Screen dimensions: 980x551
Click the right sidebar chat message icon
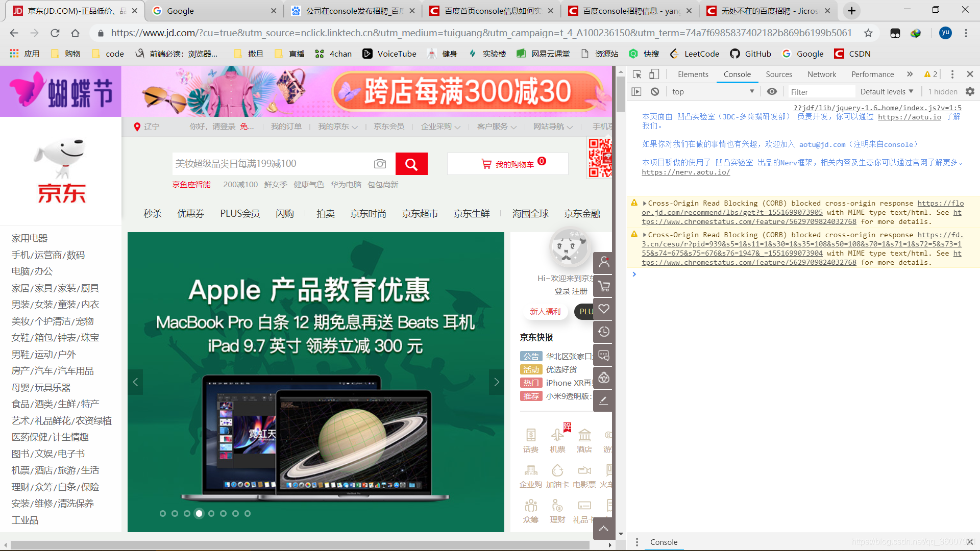(604, 356)
